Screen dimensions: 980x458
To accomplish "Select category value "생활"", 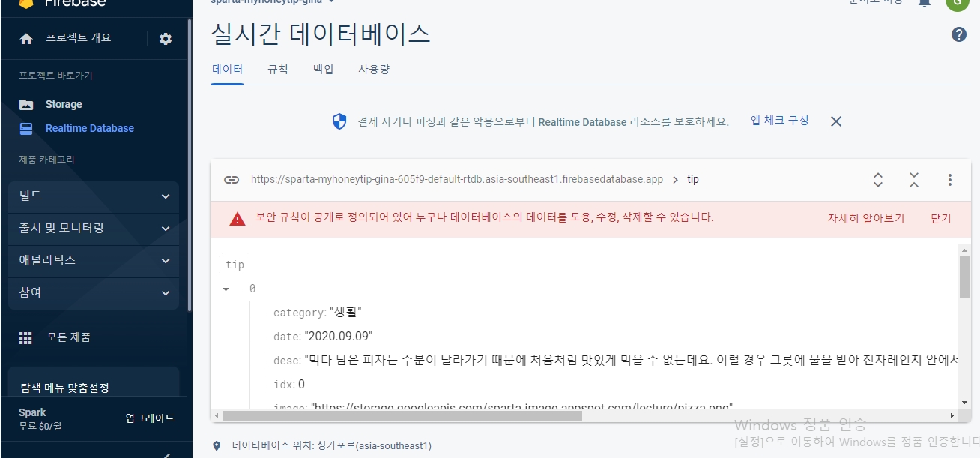I will coord(345,313).
